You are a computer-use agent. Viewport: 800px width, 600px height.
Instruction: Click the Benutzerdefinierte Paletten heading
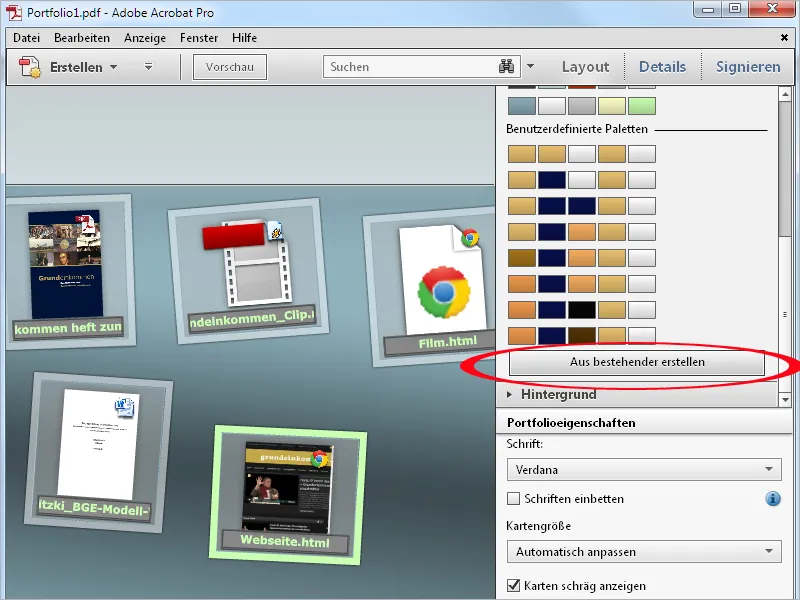577,129
